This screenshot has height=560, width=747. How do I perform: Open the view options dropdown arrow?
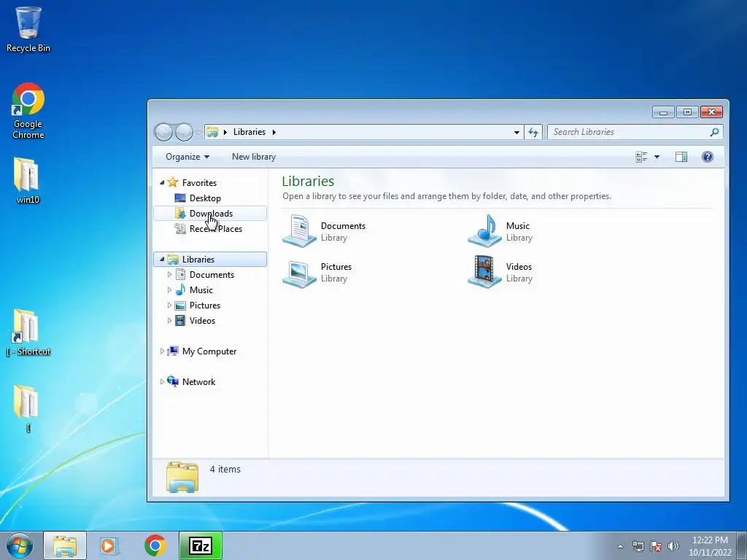(657, 157)
